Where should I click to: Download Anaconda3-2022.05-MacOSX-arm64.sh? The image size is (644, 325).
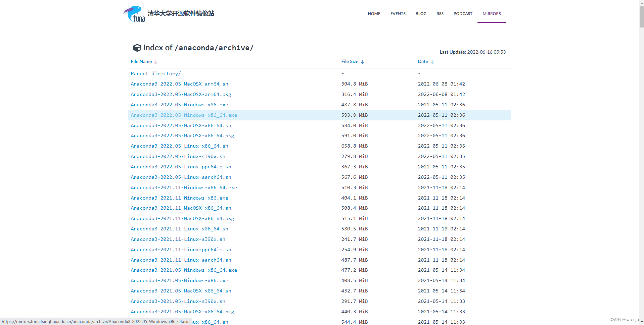[179, 84]
